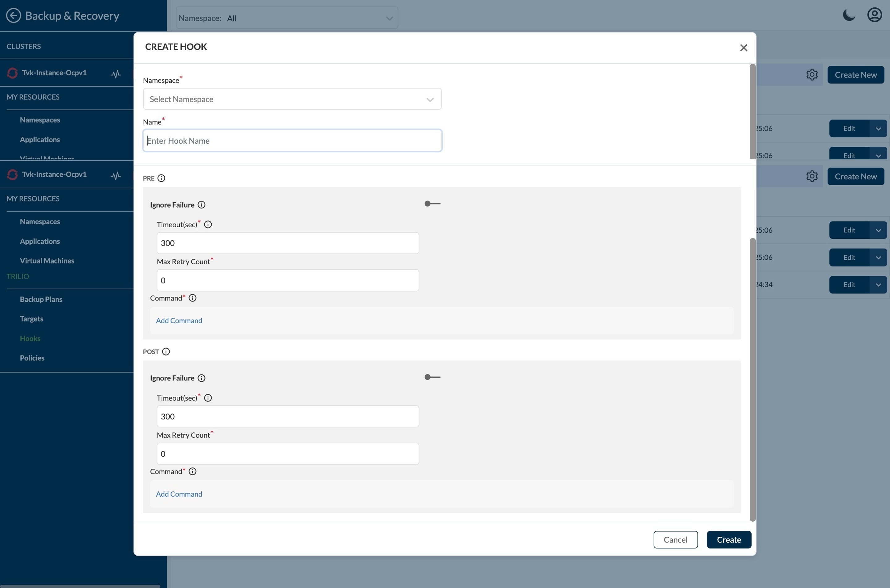The height and width of the screenshot is (588, 890).
Task: Select Targets in the Trilio menu
Action: coord(32,319)
